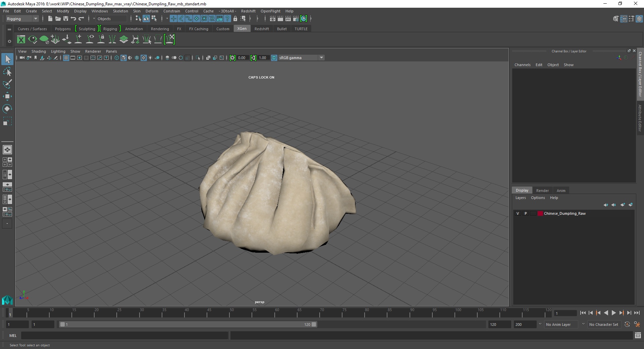This screenshot has height=349, width=644.
Task: Switch to the Polygons shelf tab
Action: click(63, 29)
